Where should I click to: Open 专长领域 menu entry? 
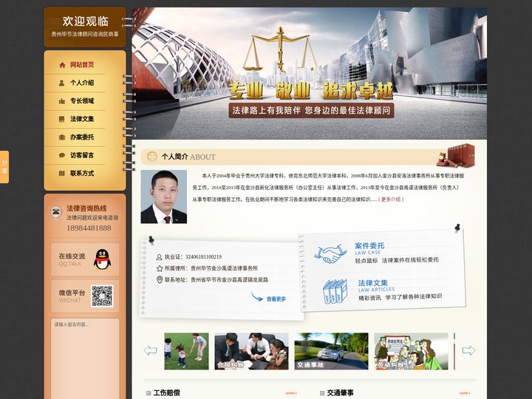[x=82, y=100]
